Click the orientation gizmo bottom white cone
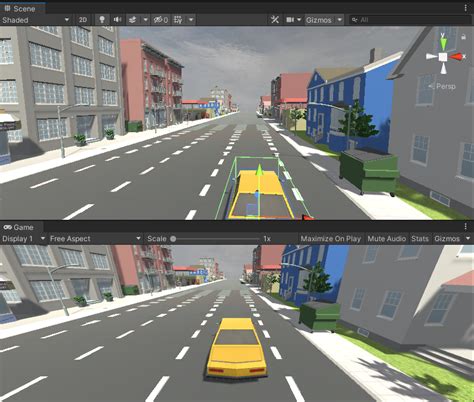474x402 pixels. coord(443,68)
